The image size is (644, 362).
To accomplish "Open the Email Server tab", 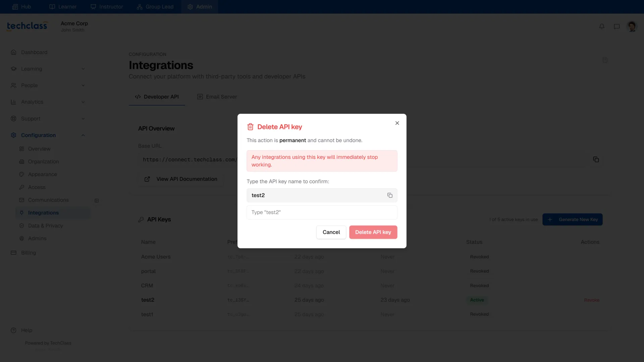I will pyautogui.click(x=217, y=97).
